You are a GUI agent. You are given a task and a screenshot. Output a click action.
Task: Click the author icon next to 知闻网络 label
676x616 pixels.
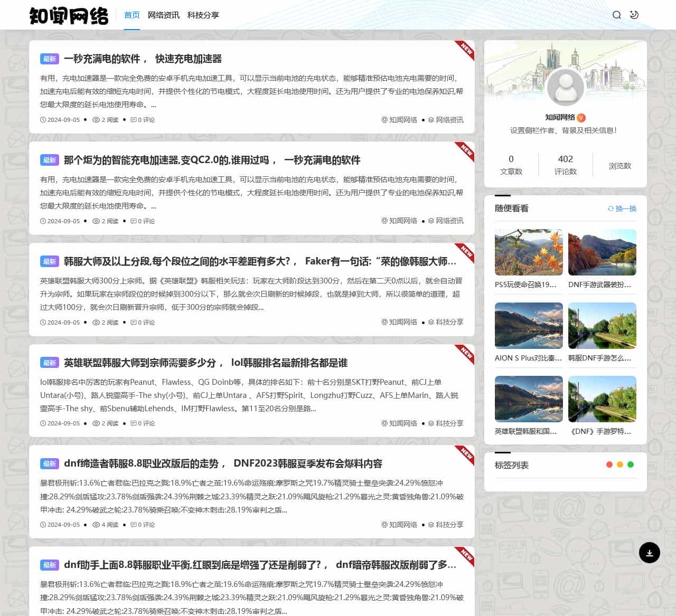[x=384, y=120]
